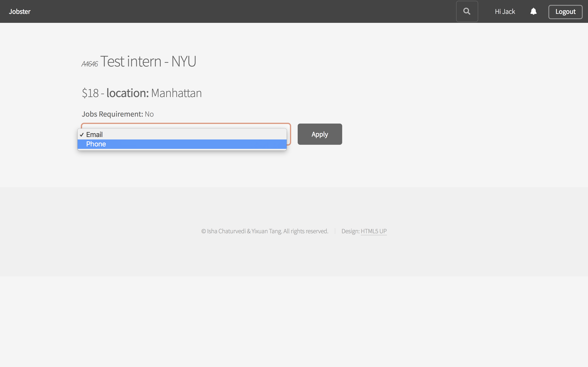Click the bold location: label
588x367 pixels.
click(128, 93)
